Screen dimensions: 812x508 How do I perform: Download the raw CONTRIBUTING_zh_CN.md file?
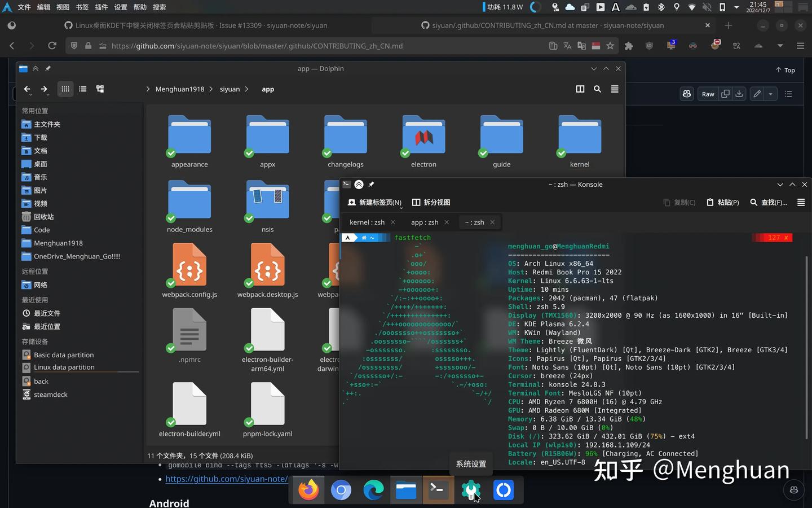tap(739, 94)
